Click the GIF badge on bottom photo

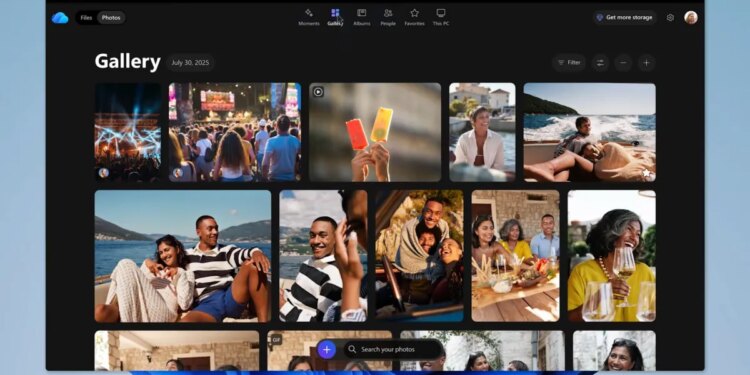pyautogui.click(x=276, y=340)
